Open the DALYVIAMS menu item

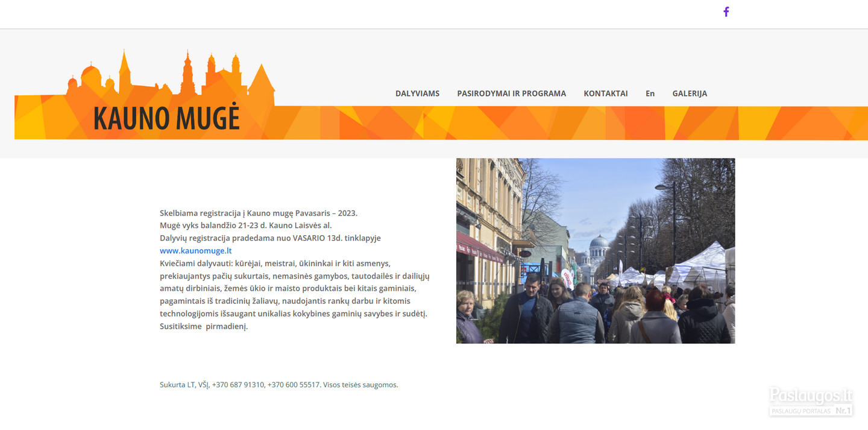[417, 93]
